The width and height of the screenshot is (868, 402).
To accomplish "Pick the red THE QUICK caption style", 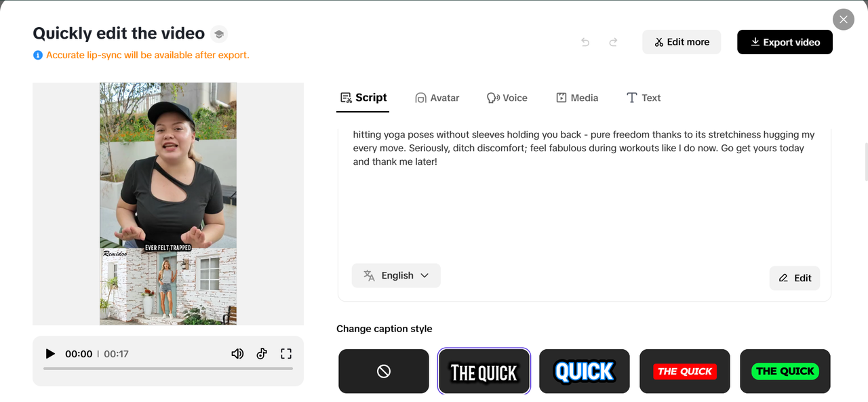I will 684,371.
